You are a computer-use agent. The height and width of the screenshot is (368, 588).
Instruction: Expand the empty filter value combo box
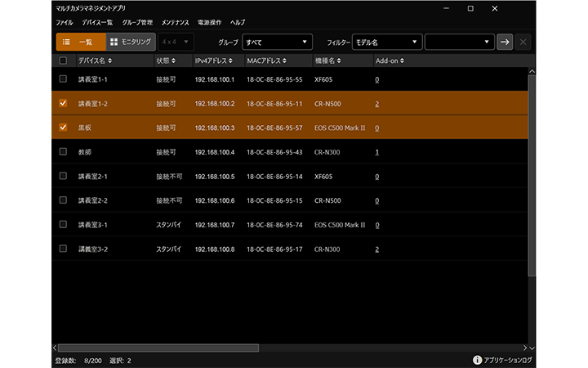point(460,42)
